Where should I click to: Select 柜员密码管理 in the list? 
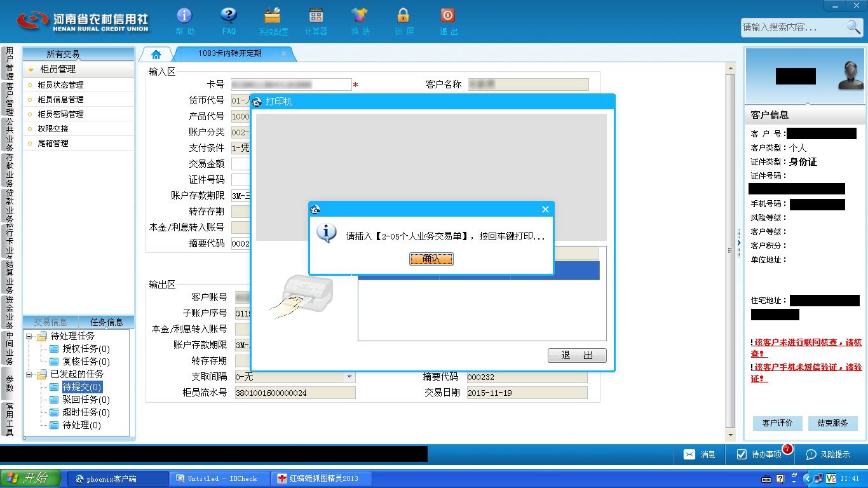(60, 114)
